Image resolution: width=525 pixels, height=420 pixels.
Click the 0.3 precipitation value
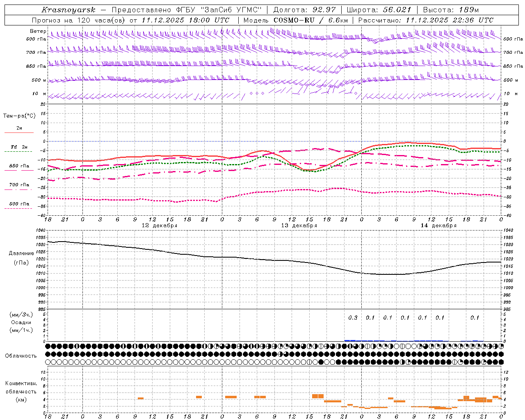pyautogui.click(x=353, y=317)
